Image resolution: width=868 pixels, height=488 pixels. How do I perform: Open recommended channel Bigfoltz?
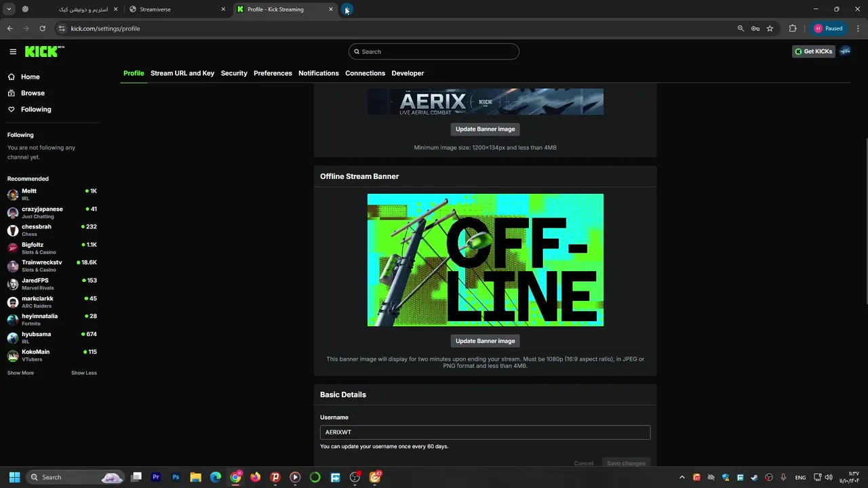click(52, 248)
